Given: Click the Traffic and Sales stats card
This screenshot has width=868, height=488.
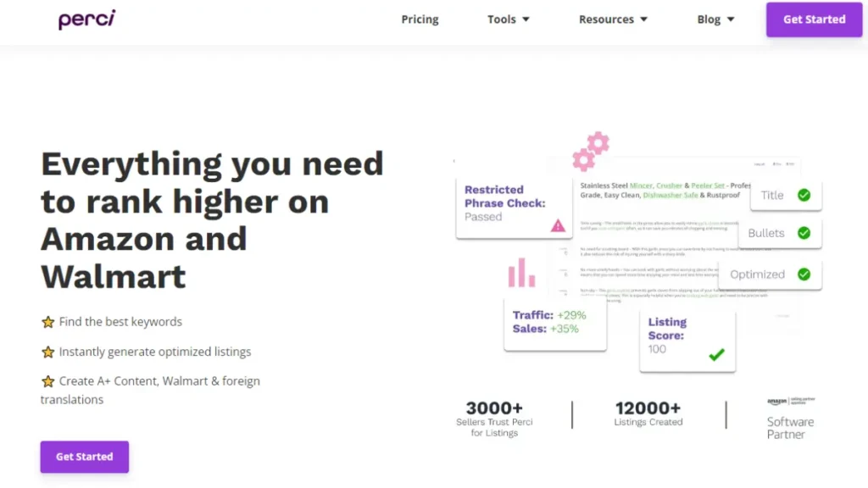Looking at the screenshot, I should click(x=555, y=324).
